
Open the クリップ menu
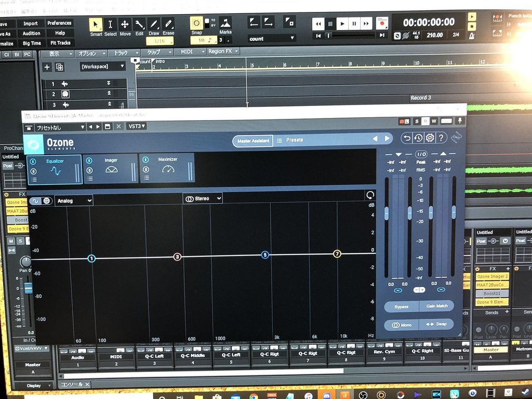click(157, 53)
